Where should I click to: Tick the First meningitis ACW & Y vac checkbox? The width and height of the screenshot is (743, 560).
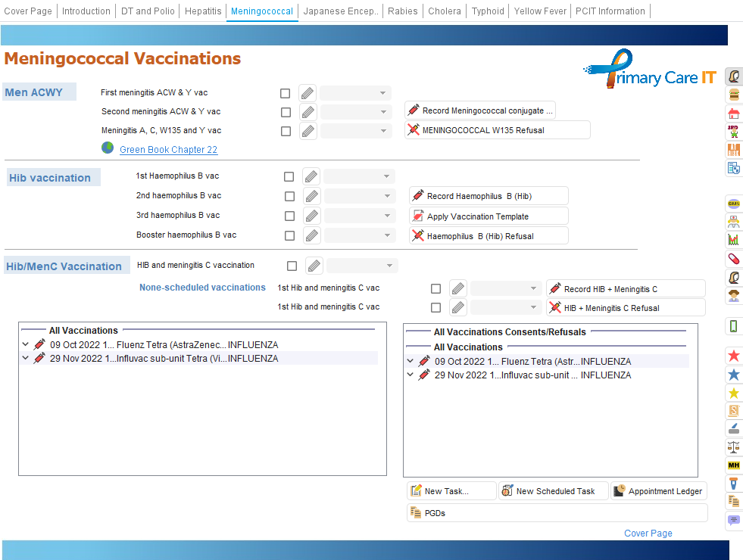point(285,94)
